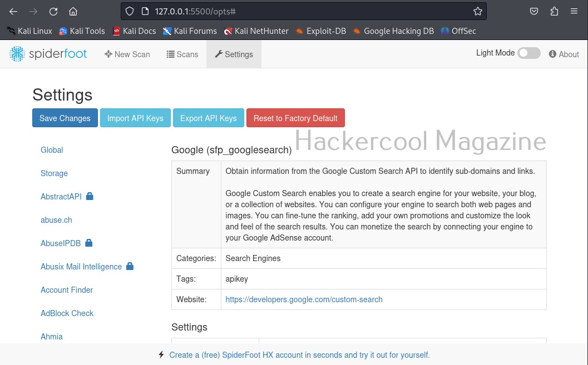
Task: Click the 'Categories:' row label
Action: click(196, 258)
